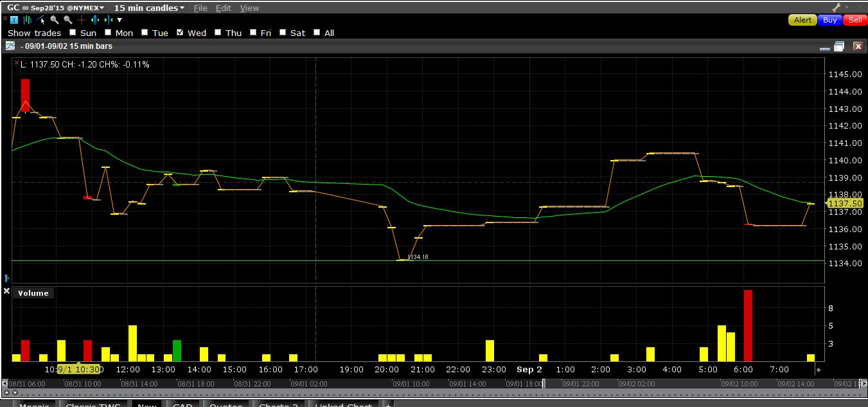Click the tallest red volume bar
This screenshot has height=407, width=868.
(748, 325)
